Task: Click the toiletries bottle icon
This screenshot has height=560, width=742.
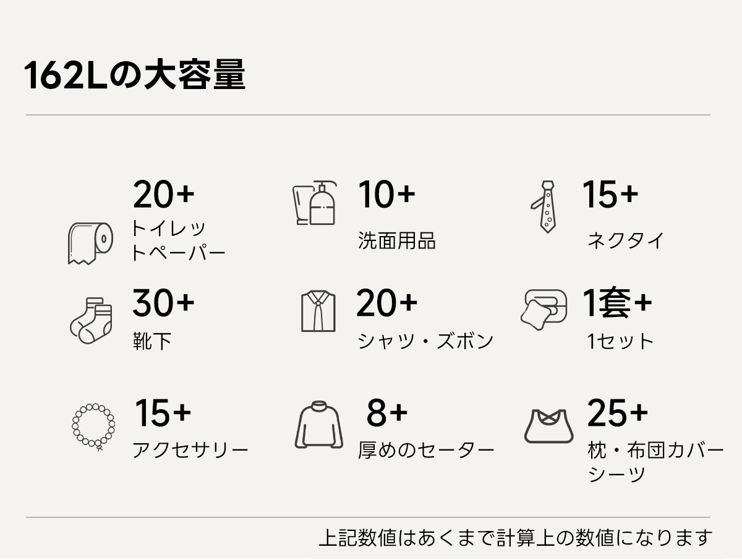Action: click(x=315, y=203)
